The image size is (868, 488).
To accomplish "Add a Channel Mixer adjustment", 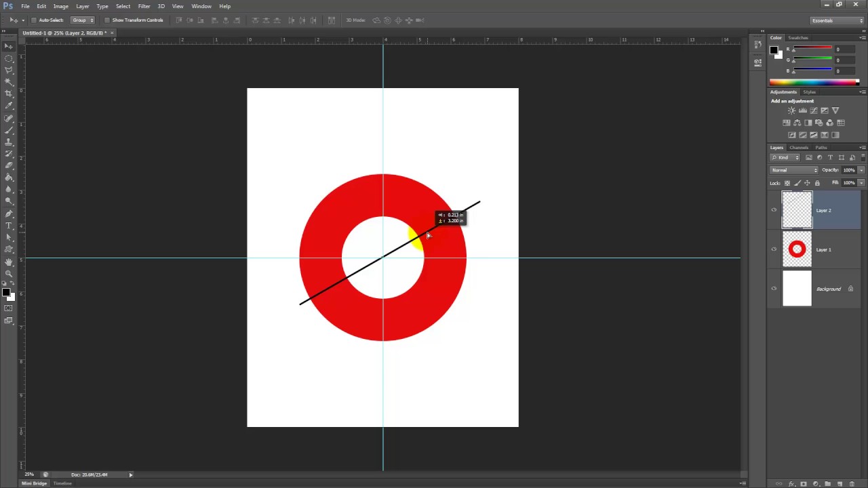I will 829,123.
